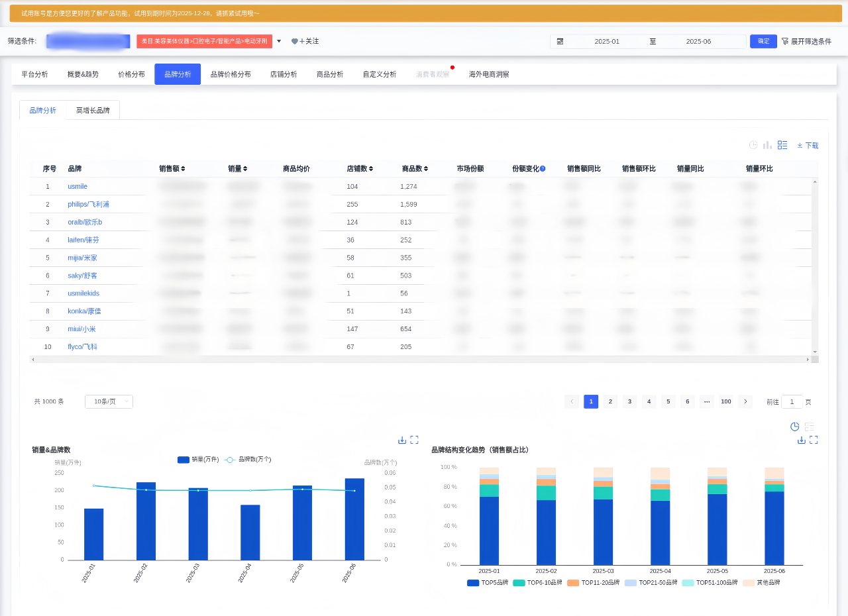The height and width of the screenshot is (616, 848).
Task: Download brand table via 下载
Action: coord(808,145)
